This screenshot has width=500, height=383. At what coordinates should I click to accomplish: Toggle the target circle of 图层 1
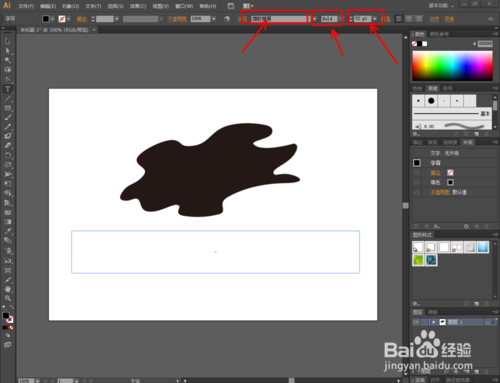[488, 322]
